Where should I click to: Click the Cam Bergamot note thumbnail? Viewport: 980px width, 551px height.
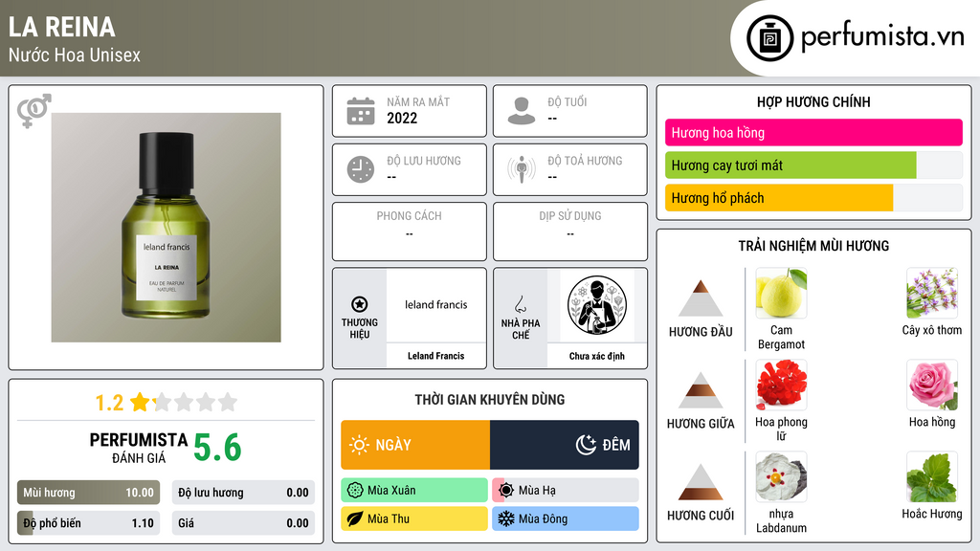[781, 293]
